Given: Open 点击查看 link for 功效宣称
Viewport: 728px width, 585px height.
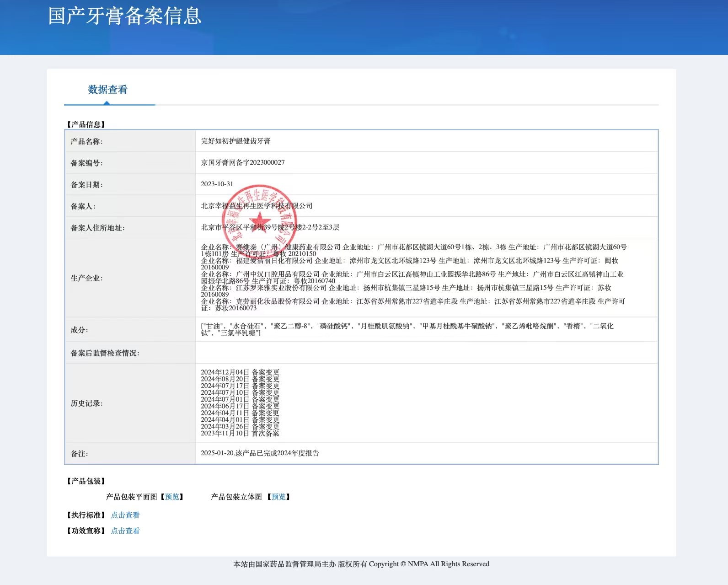Looking at the screenshot, I should (x=125, y=531).
